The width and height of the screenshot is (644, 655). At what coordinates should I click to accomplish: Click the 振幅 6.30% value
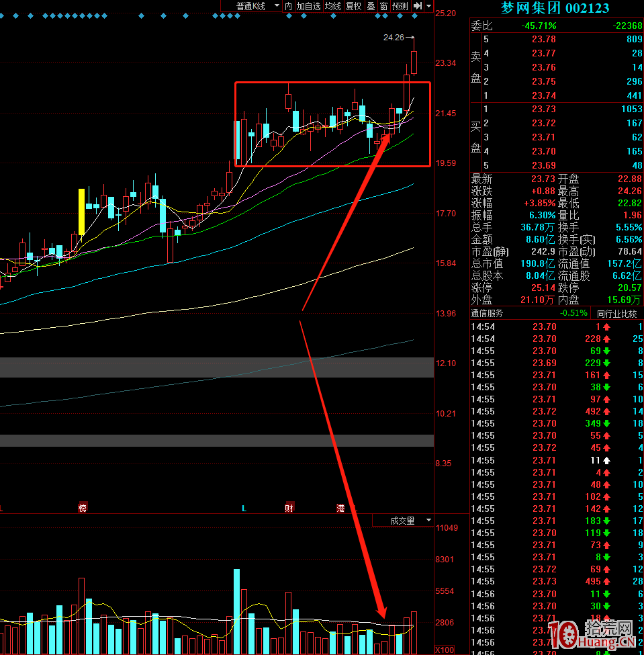pyautogui.click(x=542, y=216)
